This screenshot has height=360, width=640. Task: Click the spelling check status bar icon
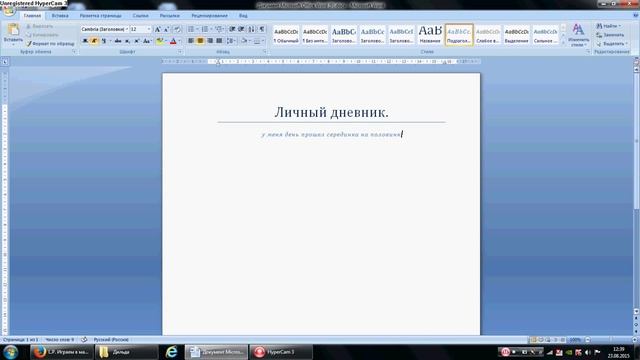coord(84,340)
